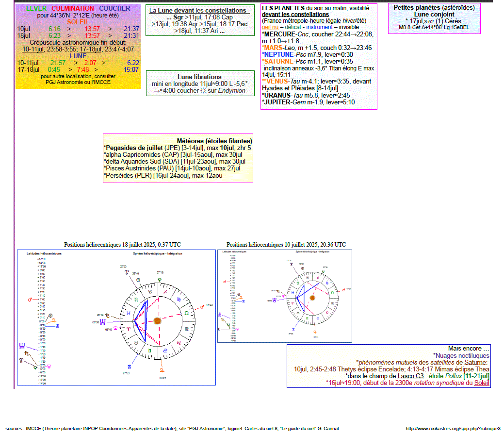Click the 'Pisces Austrinides (PAU)' line
504x435 pixels.
click(x=172, y=168)
